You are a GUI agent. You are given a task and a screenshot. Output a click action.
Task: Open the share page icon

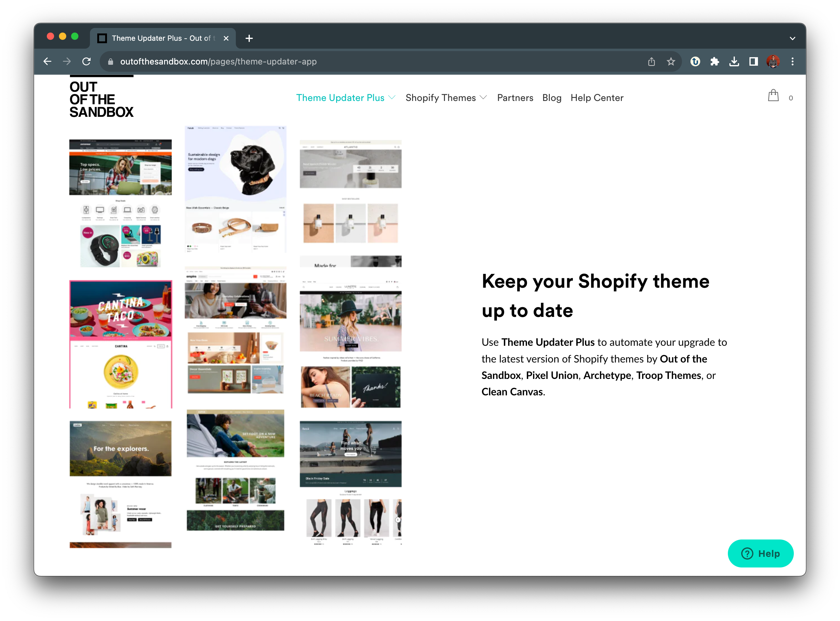pyautogui.click(x=651, y=61)
